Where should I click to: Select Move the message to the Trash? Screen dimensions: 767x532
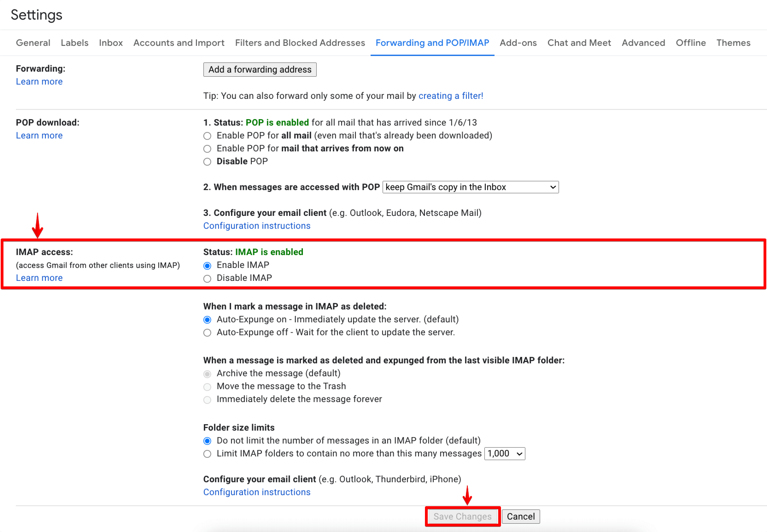click(207, 387)
